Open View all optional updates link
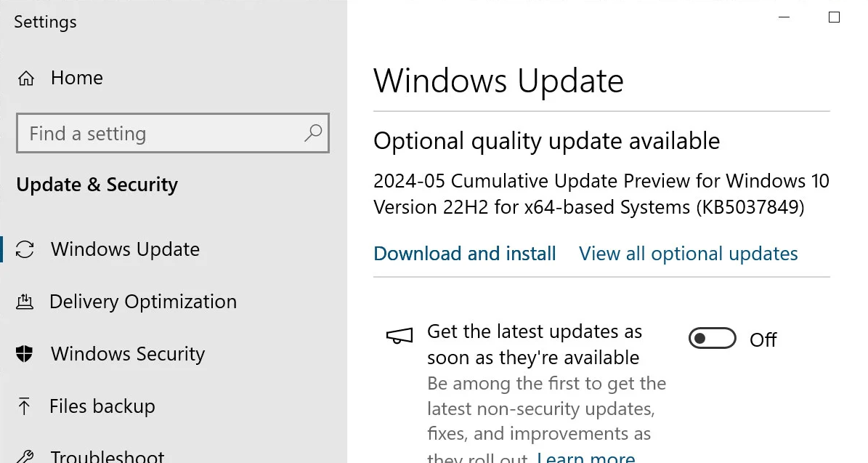The height and width of the screenshot is (463, 868). pos(688,254)
